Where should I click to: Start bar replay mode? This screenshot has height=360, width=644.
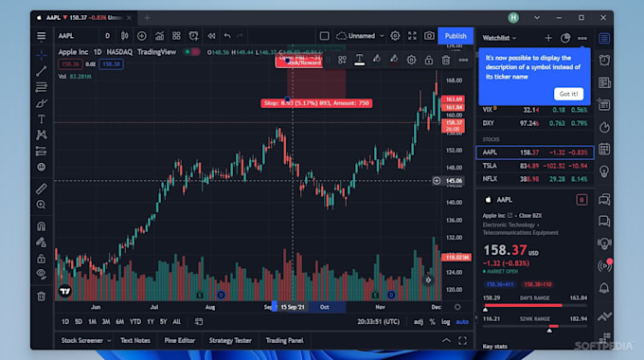(211, 36)
